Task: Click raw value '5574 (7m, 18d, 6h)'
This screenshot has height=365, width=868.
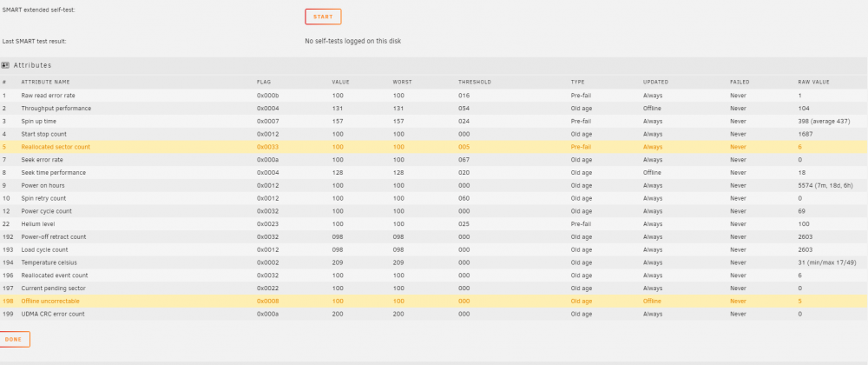Action: (x=825, y=185)
